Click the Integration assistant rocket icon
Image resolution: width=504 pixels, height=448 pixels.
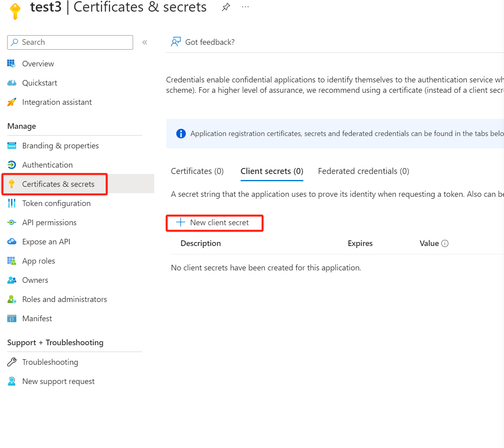point(12,102)
